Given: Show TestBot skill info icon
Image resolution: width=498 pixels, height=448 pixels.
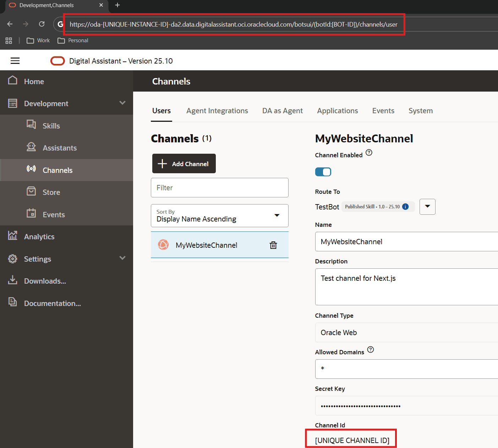Looking at the screenshot, I should pos(405,207).
